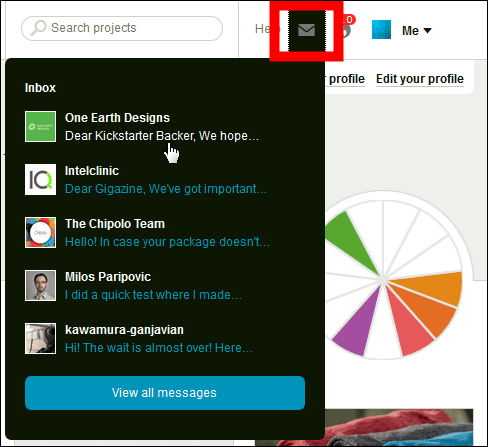Image resolution: width=488 pixels, height=447 pixels.
Task: Click the Search projects field
Action: click(x=122, y=28)
